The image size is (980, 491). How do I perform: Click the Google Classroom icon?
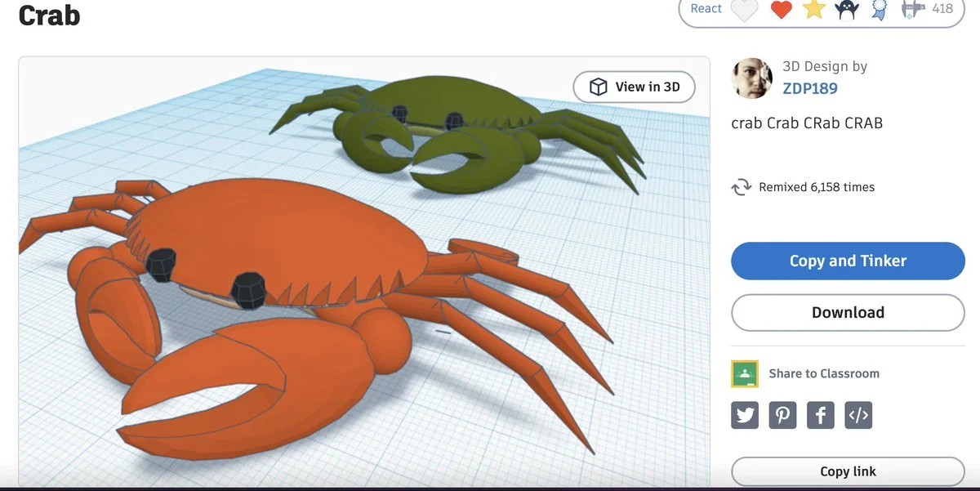(745, 373)
